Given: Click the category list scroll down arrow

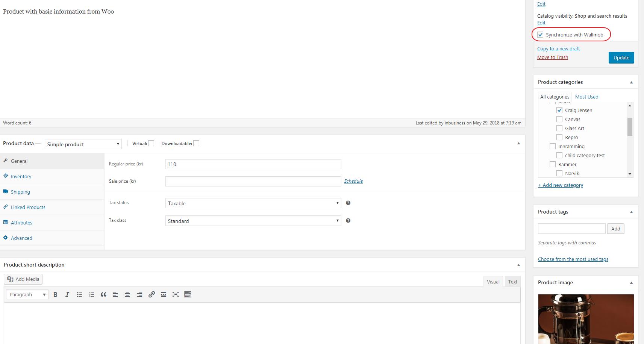Looking at the screenshot, I should [x=630, y=174].
